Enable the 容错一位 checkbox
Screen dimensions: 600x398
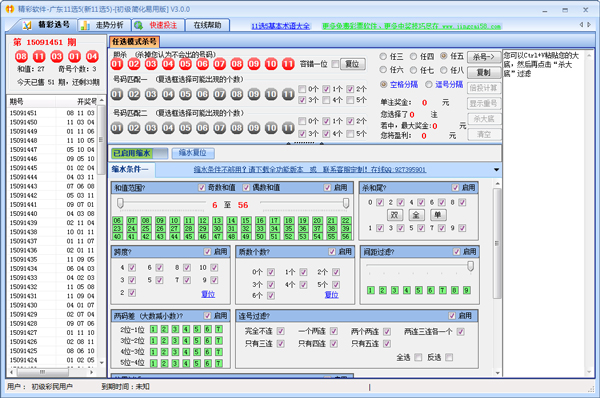[x=335, y=64]
